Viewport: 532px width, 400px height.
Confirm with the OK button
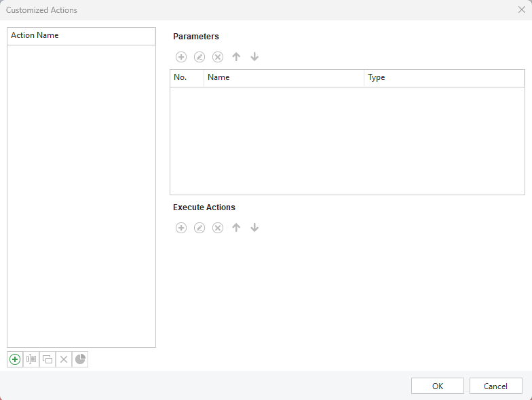(438, 386)
